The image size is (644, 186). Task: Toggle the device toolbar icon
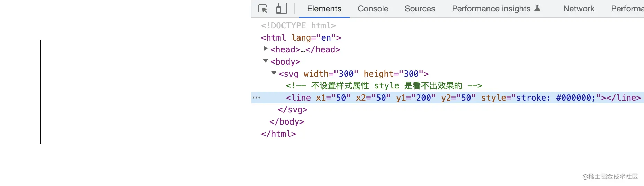281,9
